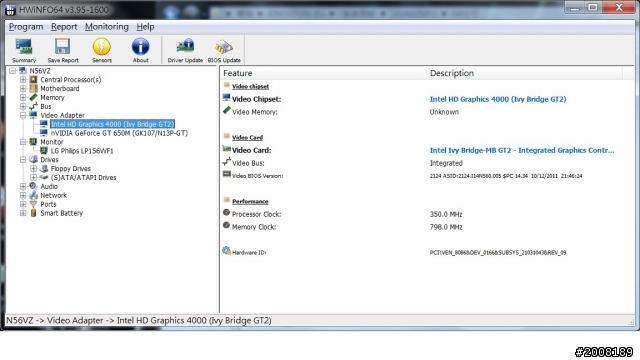
Task: Select the Network tree item label
Action: click(53, 196)
